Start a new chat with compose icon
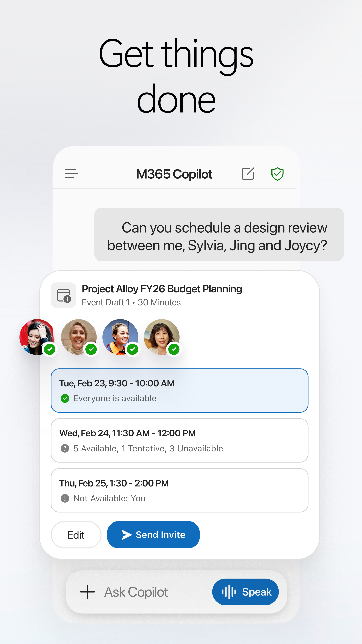The height and width of the screenshot is (644, 362). tap(248, 174)
